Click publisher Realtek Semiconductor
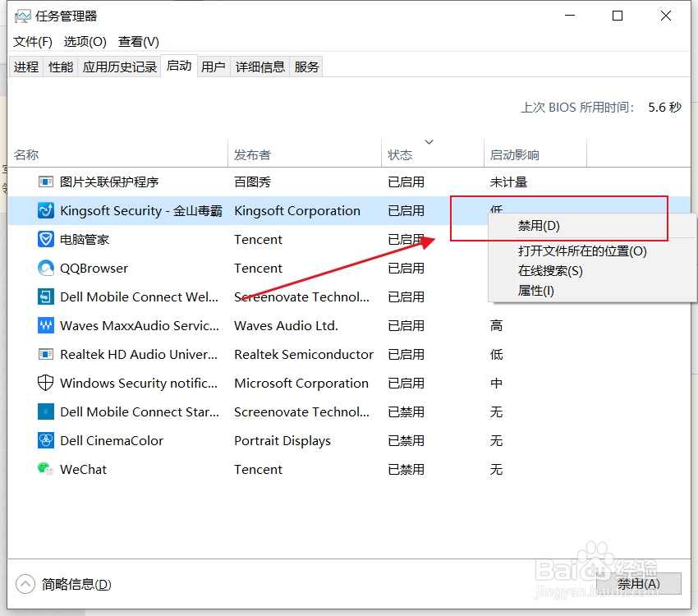Screen dimensions: 698x616 304,354
